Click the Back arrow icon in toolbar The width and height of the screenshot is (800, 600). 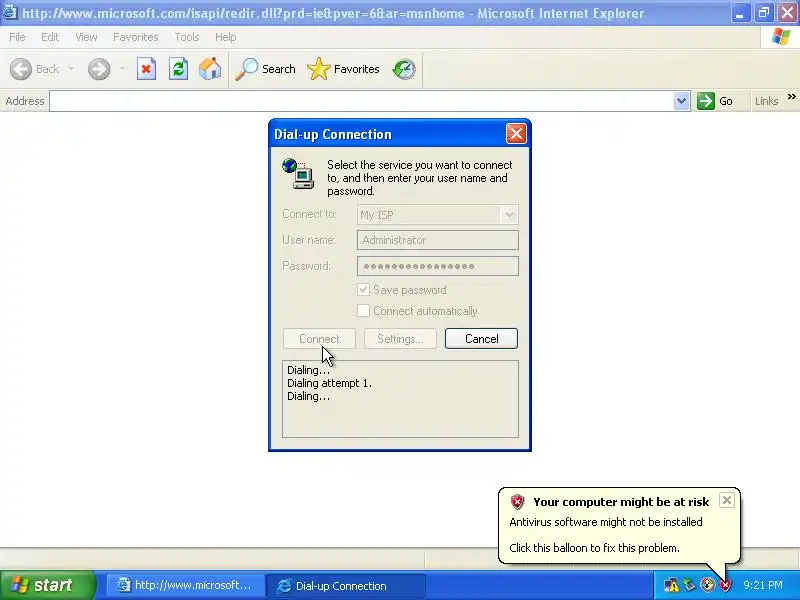click(x=21, y=69)
